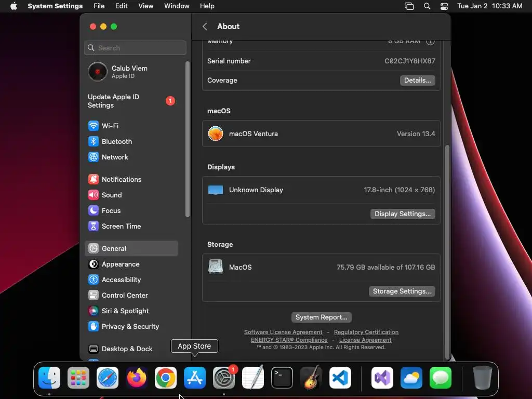Open Appearance settings
The height and width of the screenshot is (399, 532).
click(x=131, y=264)
